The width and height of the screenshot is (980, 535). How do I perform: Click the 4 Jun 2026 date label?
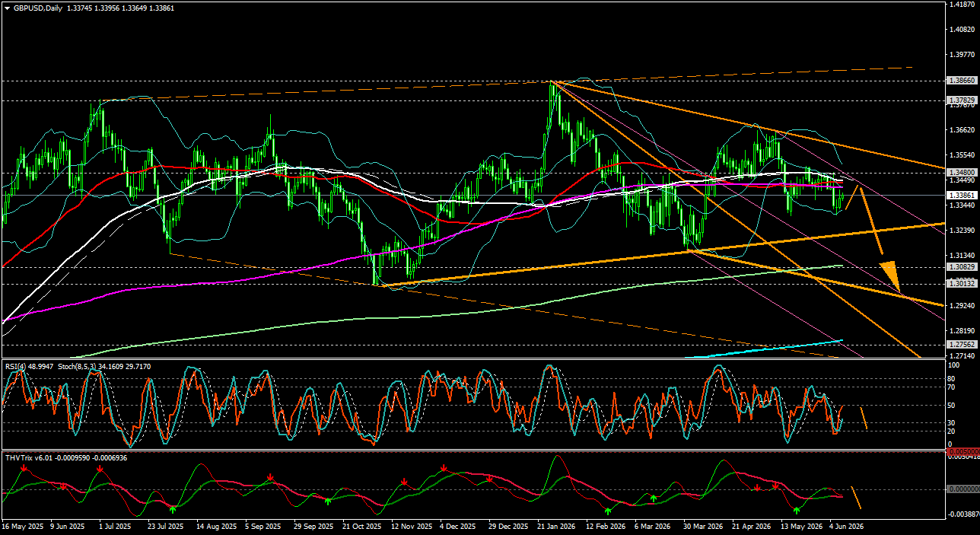847,526
